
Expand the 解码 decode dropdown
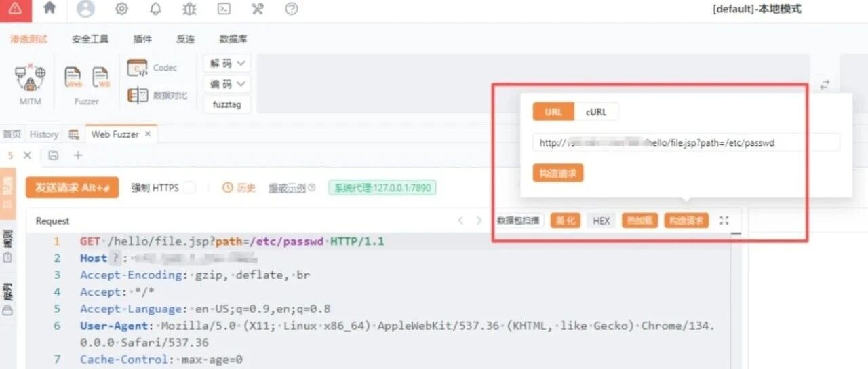[226, 63]
